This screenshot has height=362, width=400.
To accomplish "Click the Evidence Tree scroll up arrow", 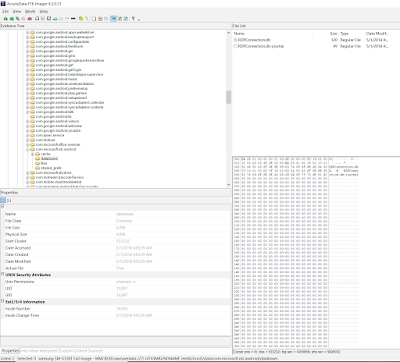I will click(x=228, y=33).
